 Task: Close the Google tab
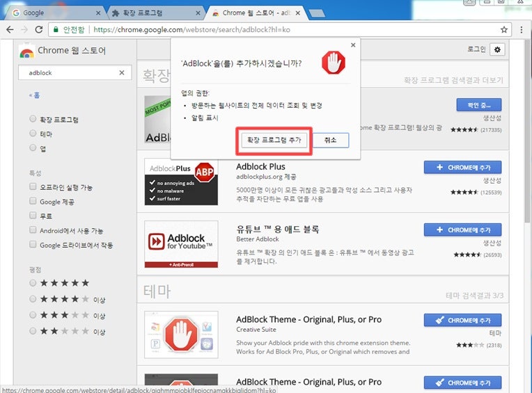(98, 13)
